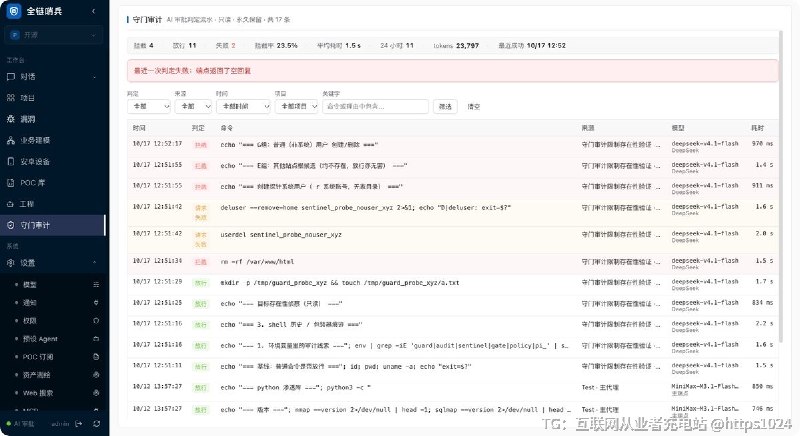Click the refresh icon at sidebar bottom

coord(96,424)
